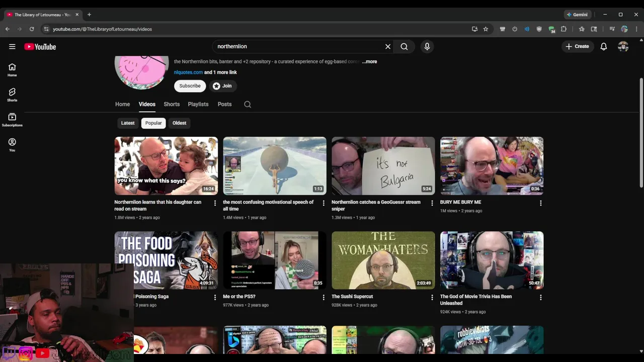
Task: Open the 'BURY ME BURY ME' title
Action: (460, 202)
